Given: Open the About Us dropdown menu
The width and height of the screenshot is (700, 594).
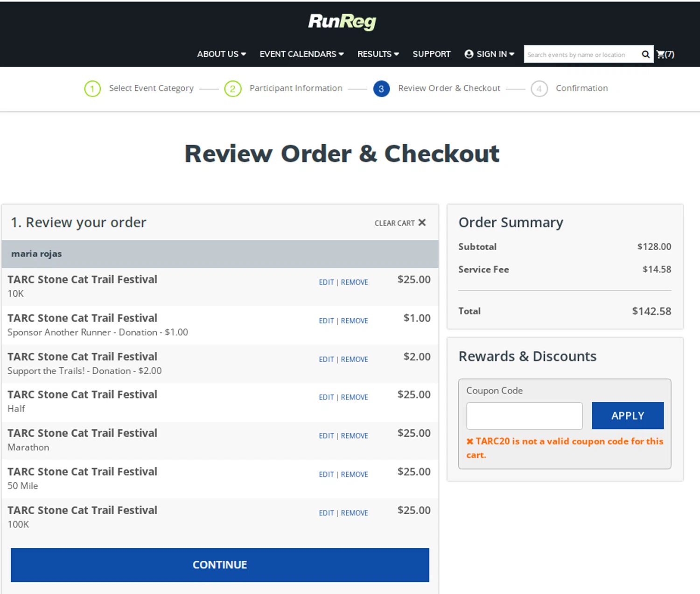Looking at the screenshot, I should [221, 54].
